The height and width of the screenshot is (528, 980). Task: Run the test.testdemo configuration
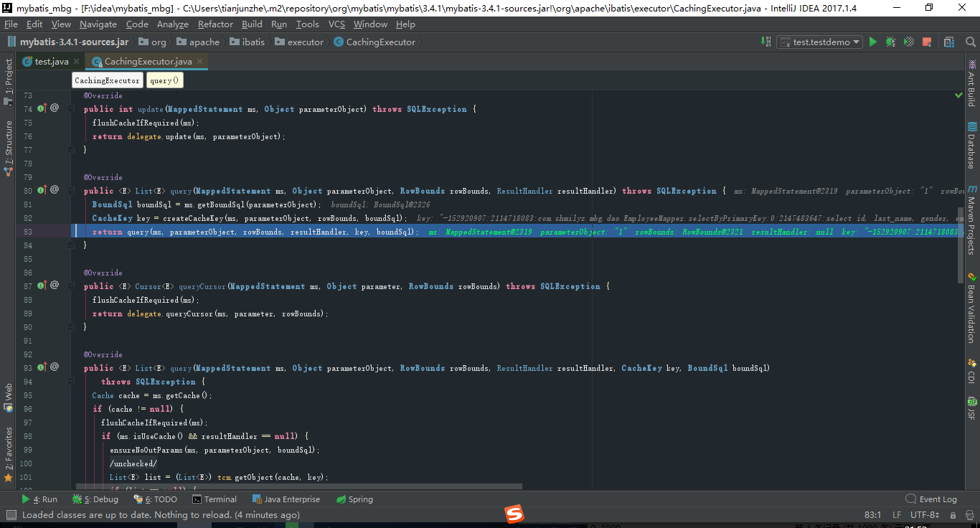872,42
